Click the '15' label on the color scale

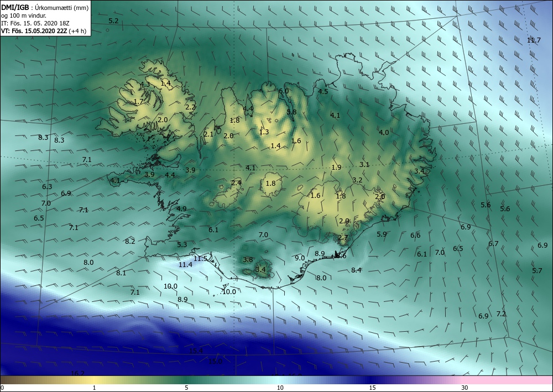[372, 388]
